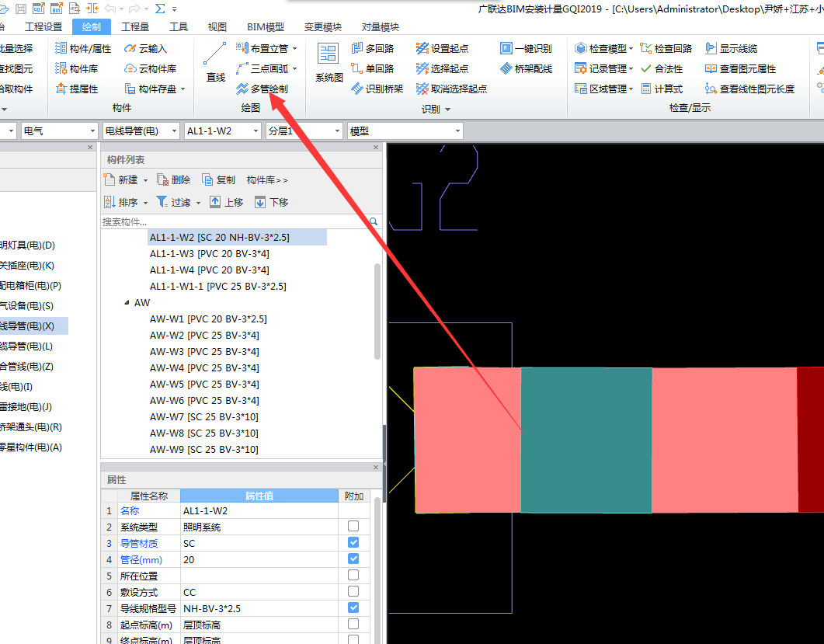Click 删除 in component list
Screen dimensions: 824x644
(x=174, y=179)
